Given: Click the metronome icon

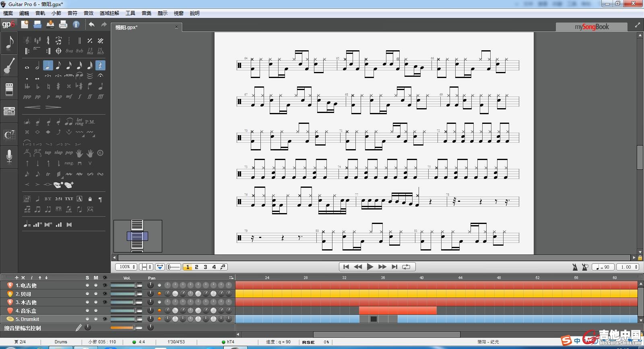Looking at the screenshot, I should pos(575,267).
